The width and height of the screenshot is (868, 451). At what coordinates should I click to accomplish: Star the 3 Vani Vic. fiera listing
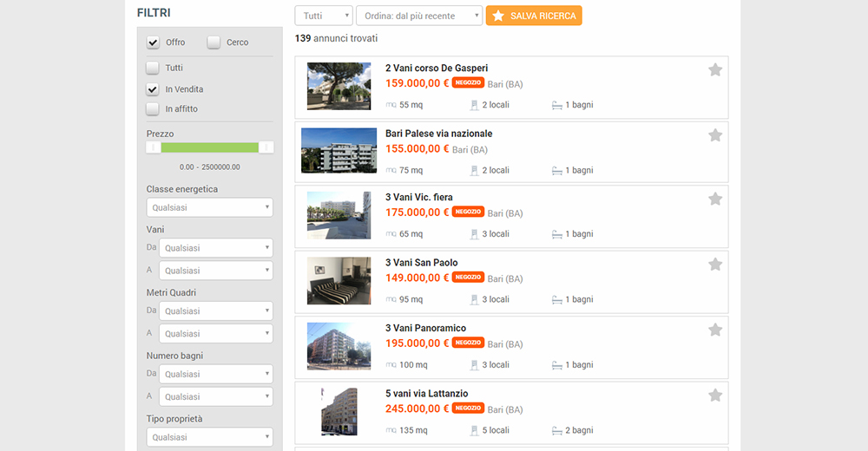pos(715,199)
